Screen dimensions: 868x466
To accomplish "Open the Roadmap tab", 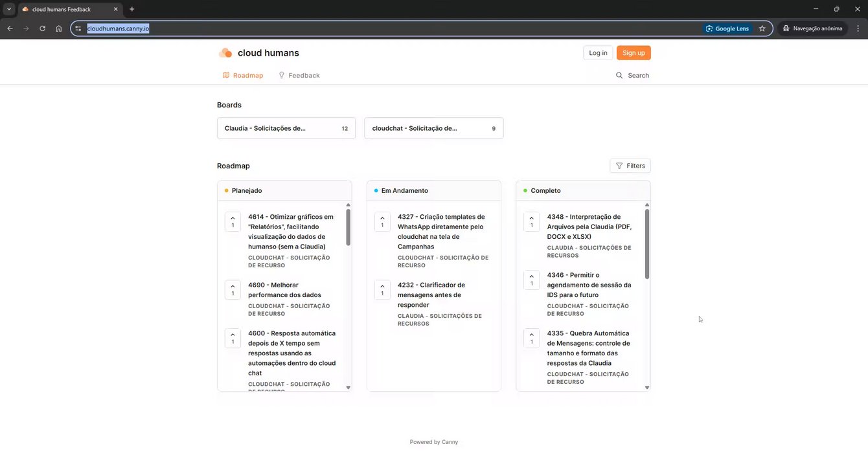I will [243, 75].
